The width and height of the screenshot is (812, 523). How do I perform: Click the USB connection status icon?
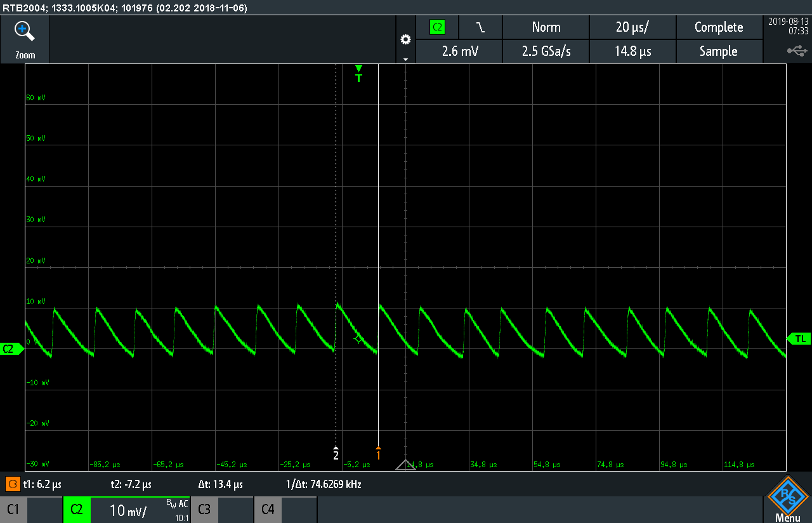click(x=797, y=50)
